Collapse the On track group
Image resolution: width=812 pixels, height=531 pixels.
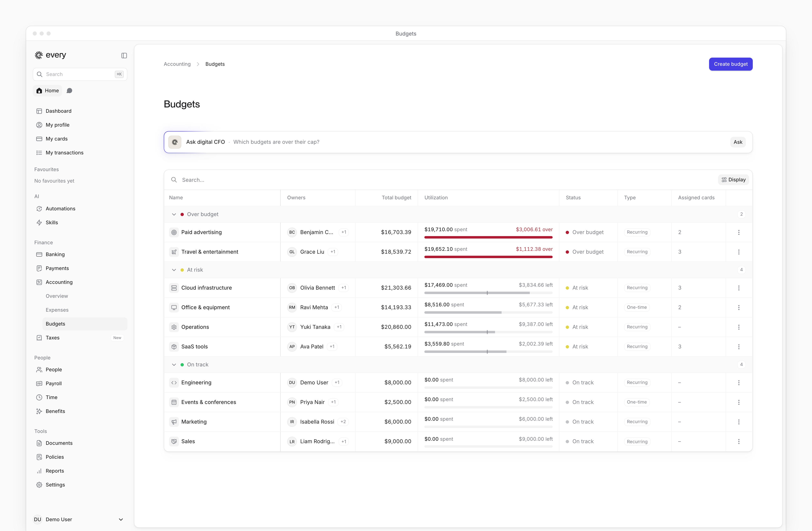[x=174, y=365]
